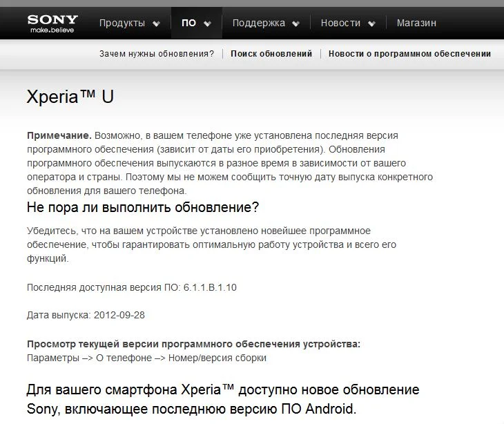Screen dimensions: 504x424
Task: Click the Примечание. bold label
Action: pyautogui.click(x=59, y=135)
